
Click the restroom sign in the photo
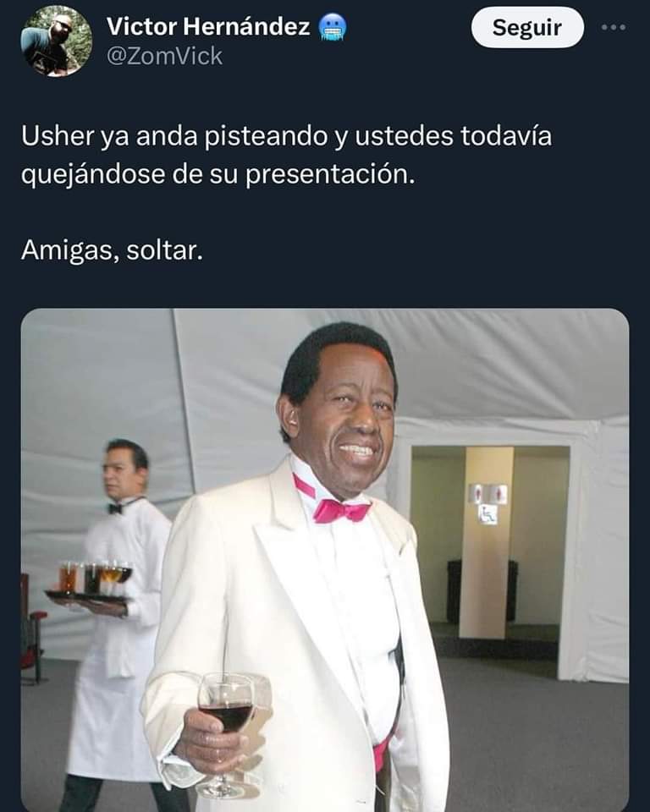click(487, 493)
